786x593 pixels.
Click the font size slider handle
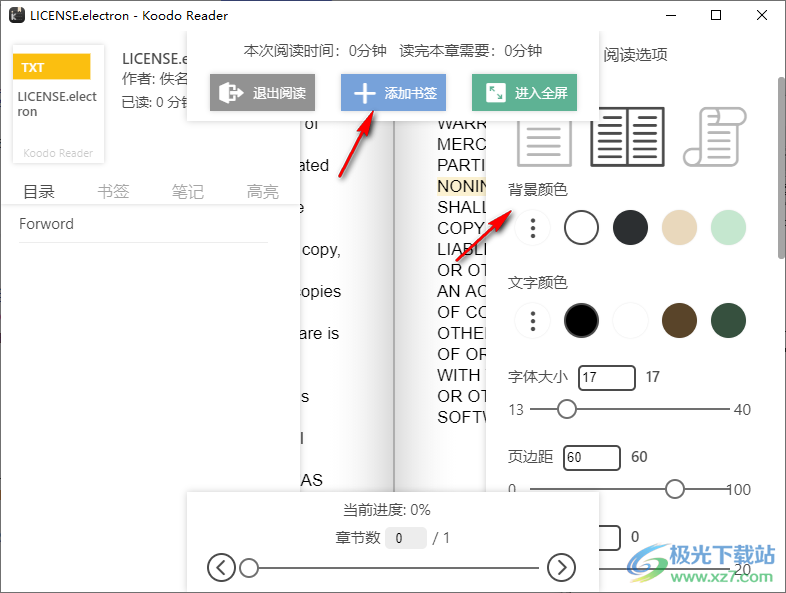point(567,409)
